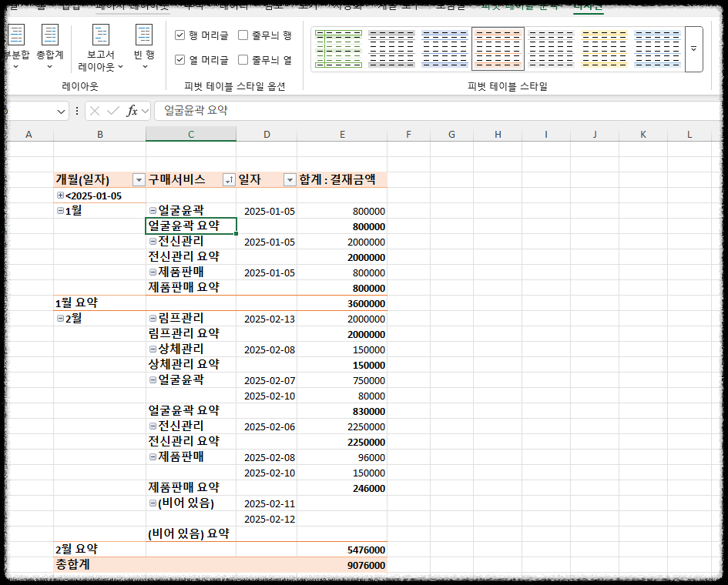
Task: Apply the green pivot table style
Action: click(x=338, y=48)
